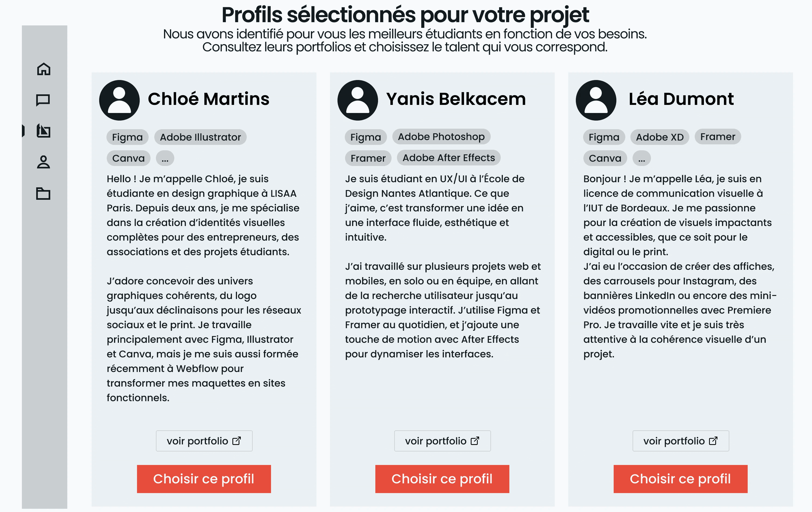The height and width of the screenshot is (512, 812).
Task: Click Léa Dumont's avatar icon
Action: (x=596, y=100)
